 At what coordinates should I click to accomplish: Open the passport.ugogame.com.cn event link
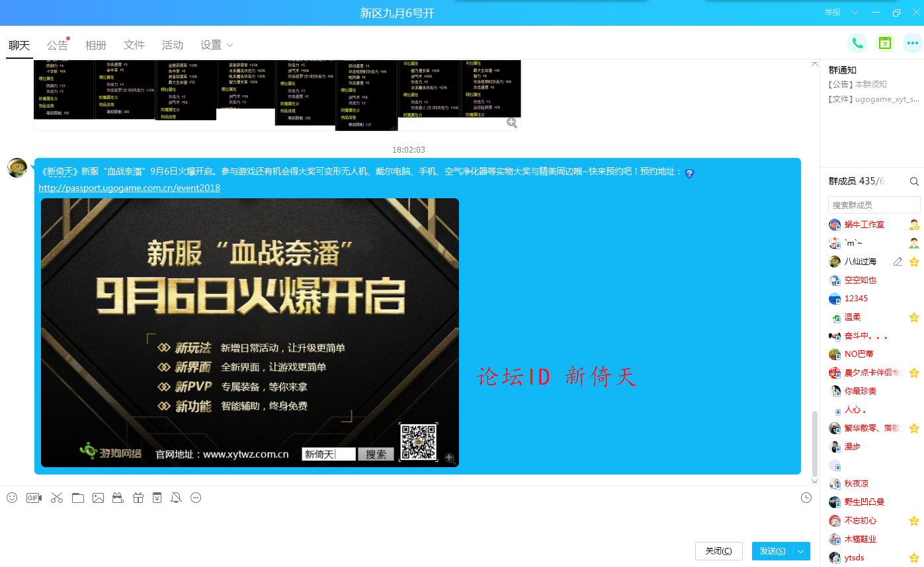click(x=130, y=188)
